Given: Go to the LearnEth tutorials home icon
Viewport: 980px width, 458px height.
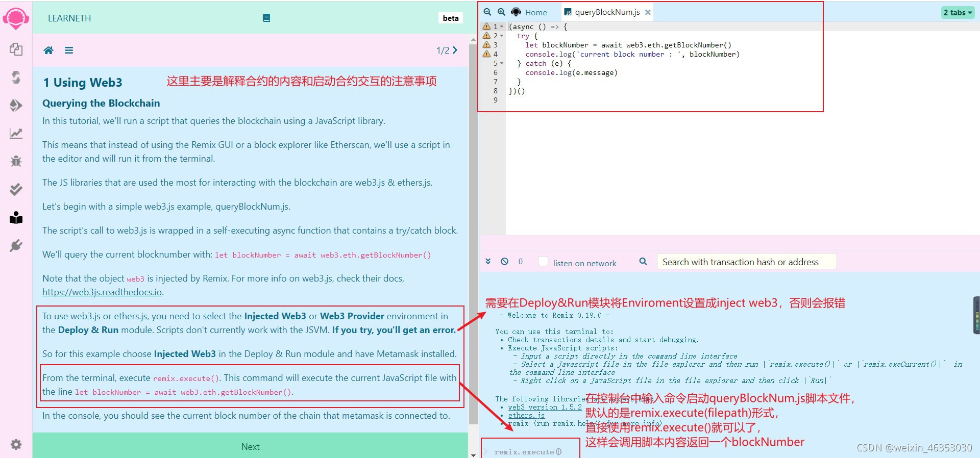Looking at the screenshot, I should (x=48, y=50).
